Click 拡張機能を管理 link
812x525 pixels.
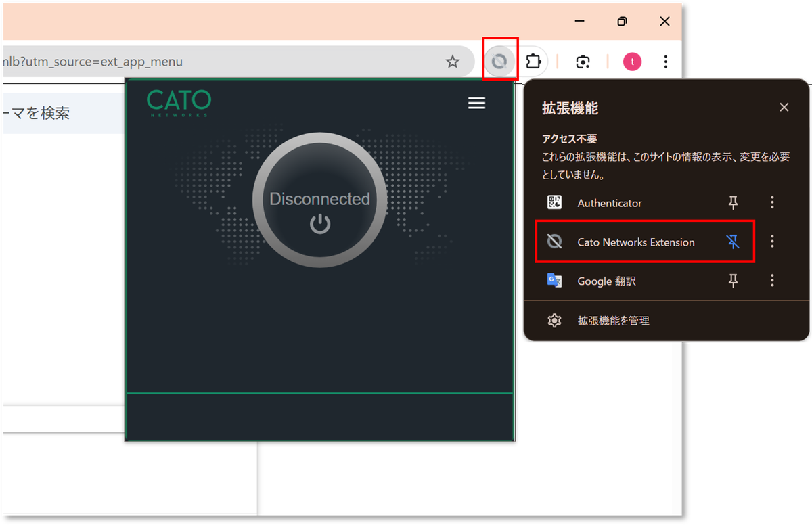pyautogui.click(x=613, y=321)
